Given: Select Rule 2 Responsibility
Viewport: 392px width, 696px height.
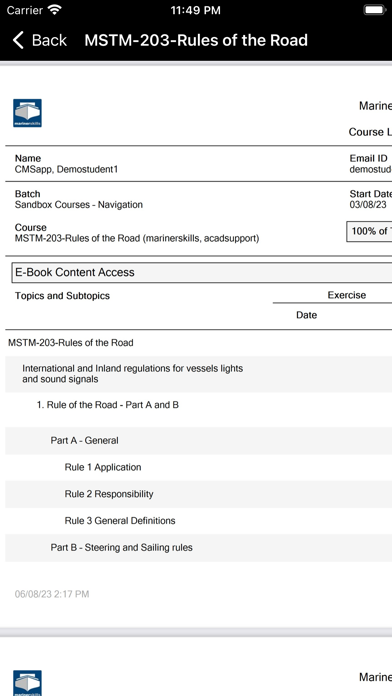Looking at the screenshot, I should pyautogui.click(x=198, y=494).
